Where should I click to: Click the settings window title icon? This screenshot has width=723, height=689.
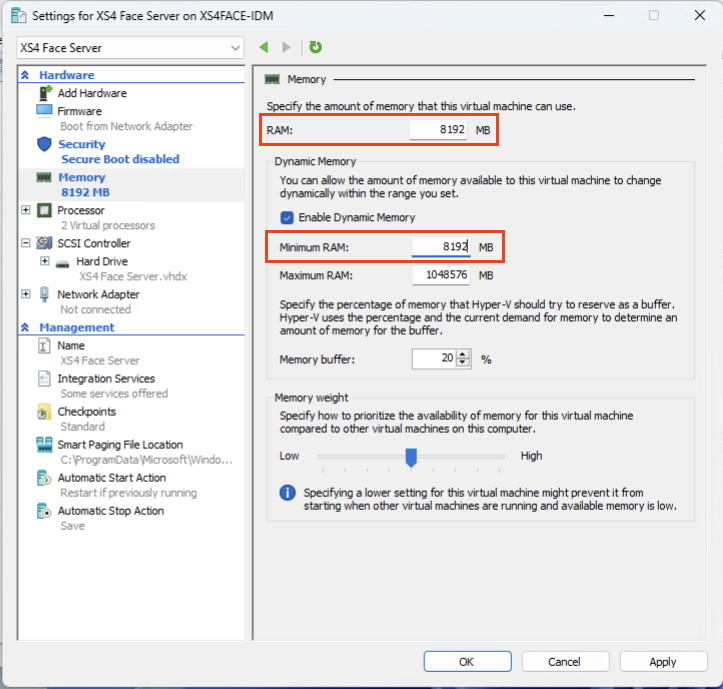pos(18,16)
